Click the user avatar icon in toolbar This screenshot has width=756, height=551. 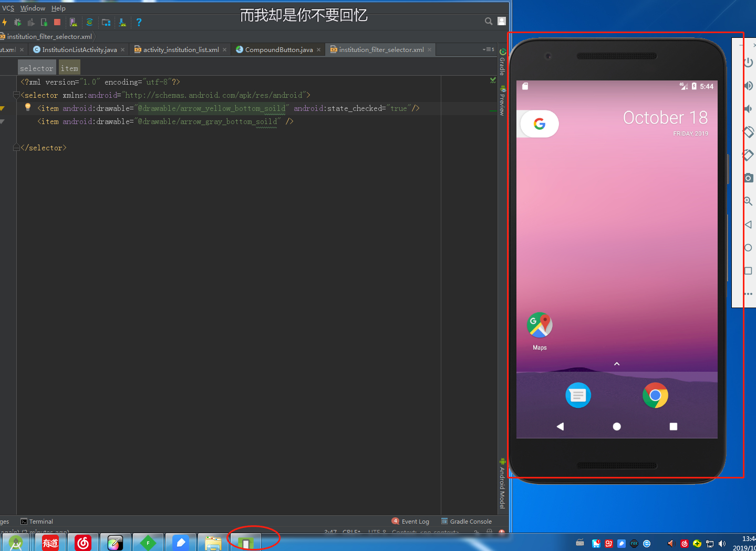(x=502, y=21)
